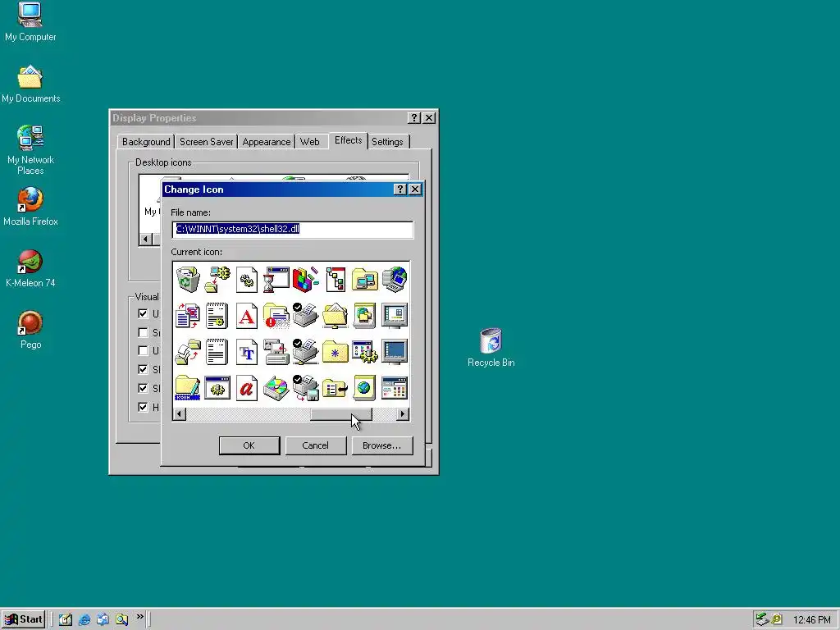Select the monitor with blue screen icon
The width and height of the screenshot is (840, 630).
pos(395,352)
